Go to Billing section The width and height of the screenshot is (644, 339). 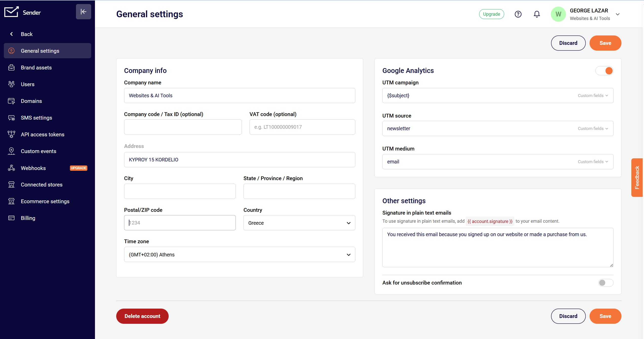pos(47,218)
